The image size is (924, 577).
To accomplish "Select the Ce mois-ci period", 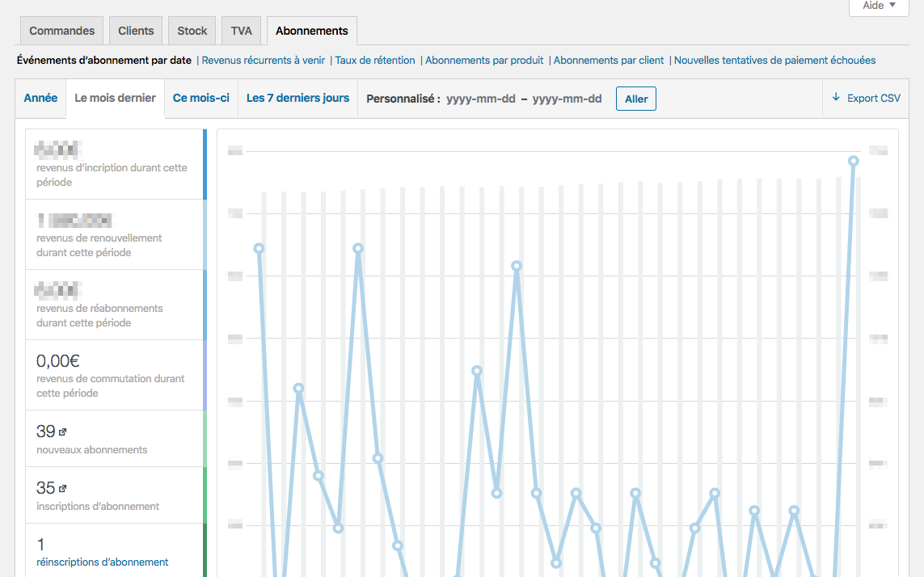I will tap(200, 97).
